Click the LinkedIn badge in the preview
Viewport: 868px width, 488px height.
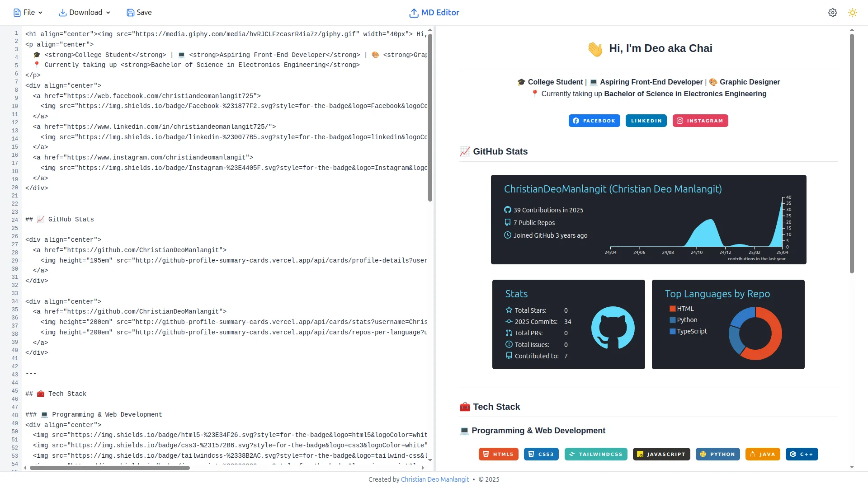646,121
